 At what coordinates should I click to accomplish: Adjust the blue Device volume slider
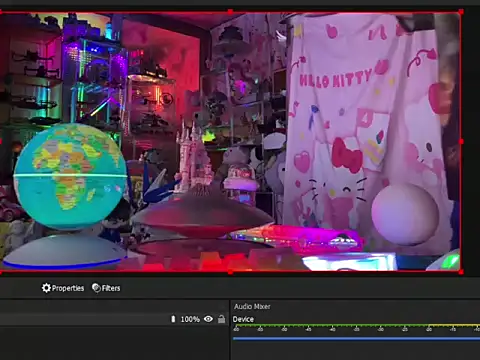coord(356,339)
